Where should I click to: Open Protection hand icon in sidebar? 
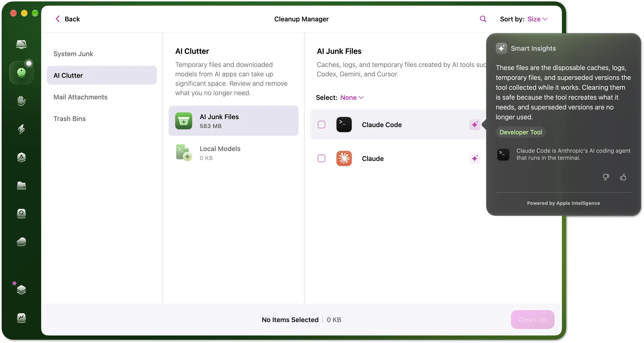21,101
